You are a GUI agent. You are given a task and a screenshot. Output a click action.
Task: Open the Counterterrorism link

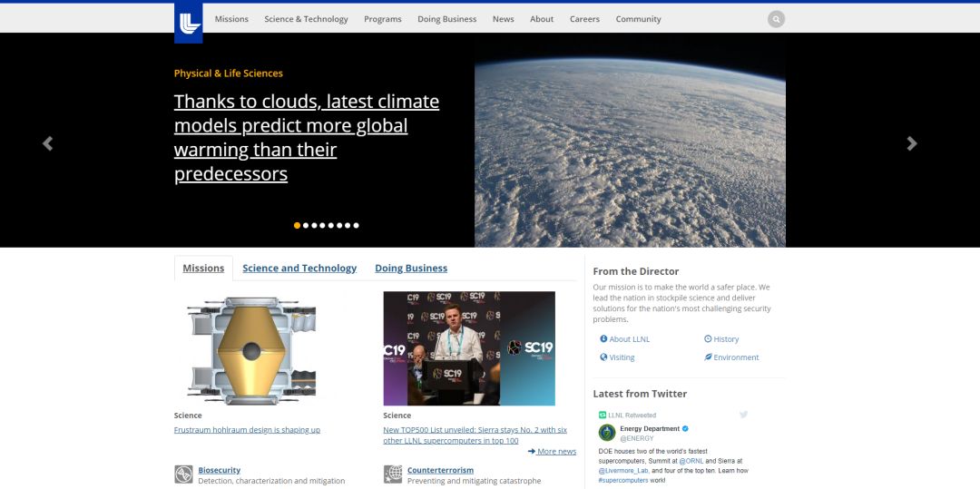[440, 470]
